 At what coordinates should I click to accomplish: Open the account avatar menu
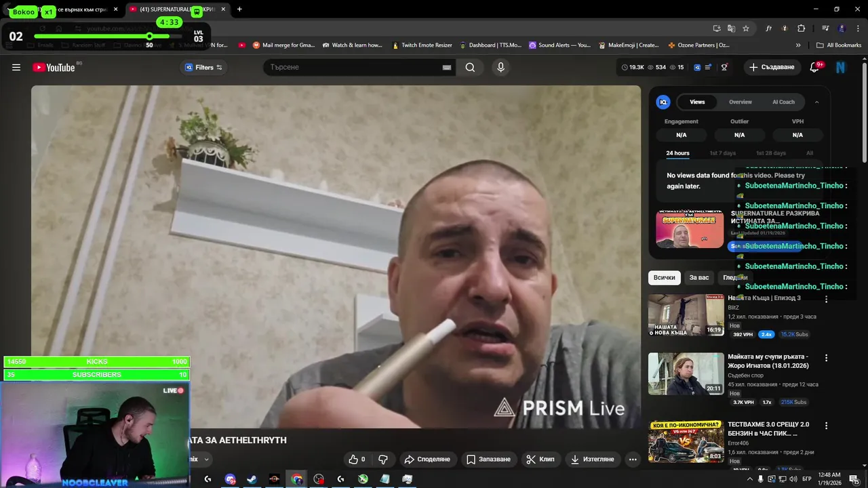click(x=841, y=67)
